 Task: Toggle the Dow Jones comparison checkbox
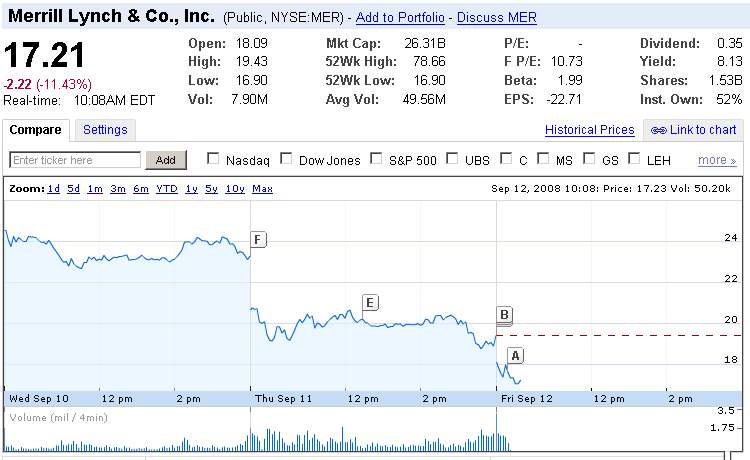point(286,159)
